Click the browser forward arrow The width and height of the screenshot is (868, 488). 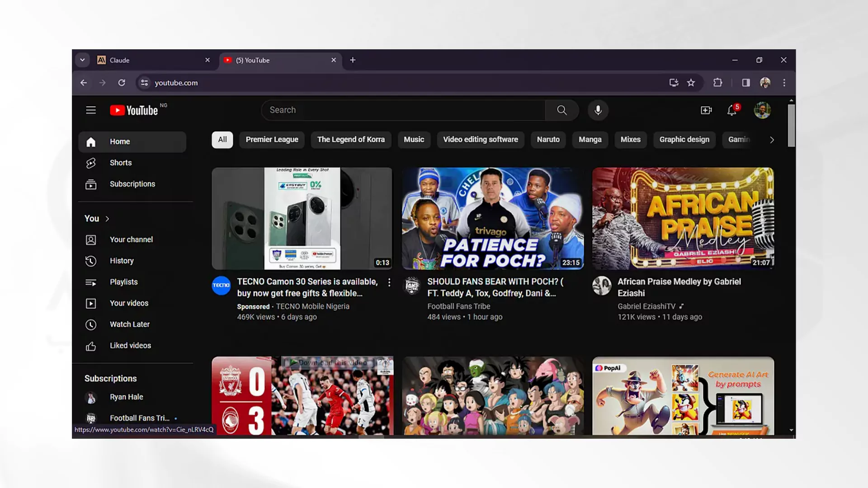point(103,83)
